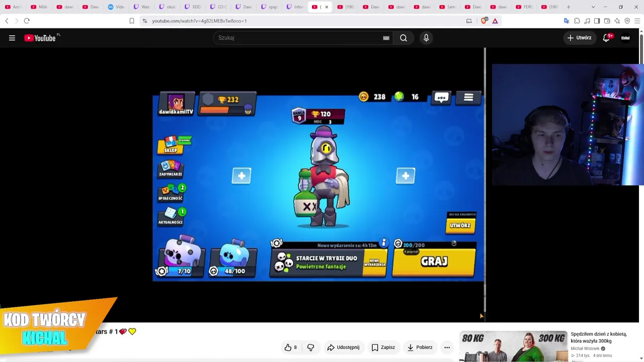Toggle the browser sidebar panel

click(x=597, y=21)
